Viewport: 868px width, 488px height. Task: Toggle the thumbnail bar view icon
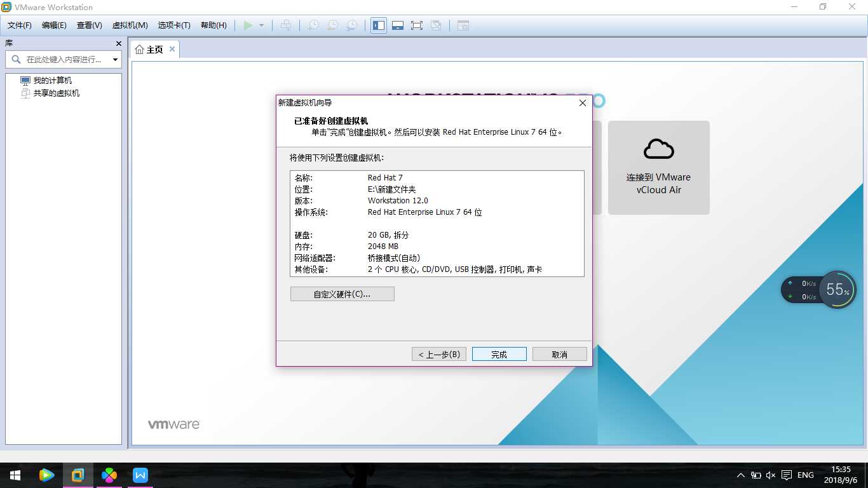(398, 25)
